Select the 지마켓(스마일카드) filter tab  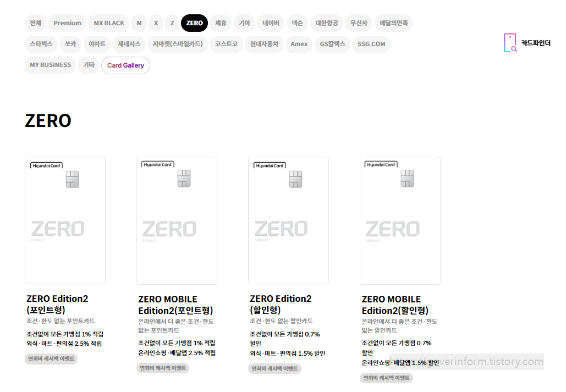[178, 44]
